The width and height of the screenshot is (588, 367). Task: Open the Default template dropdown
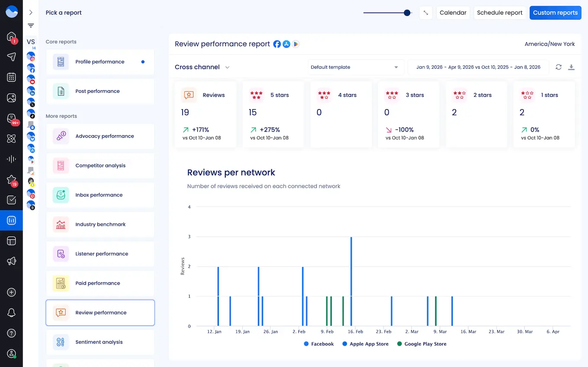[x=355, y=67]
